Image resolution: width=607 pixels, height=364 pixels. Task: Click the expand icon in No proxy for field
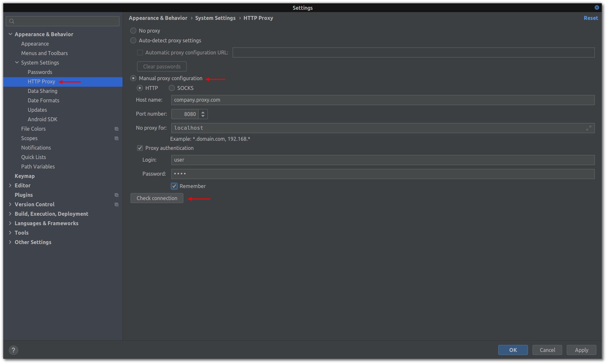(588, 128)
